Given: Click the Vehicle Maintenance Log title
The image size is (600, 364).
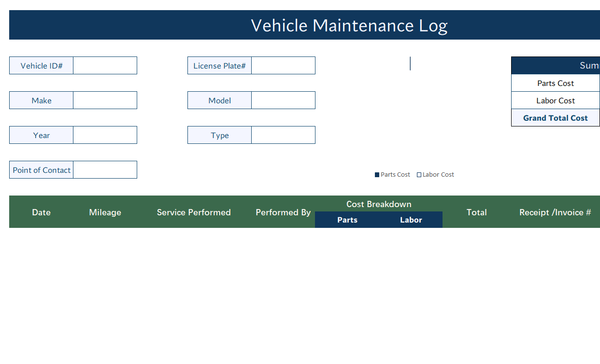Looking at the screenshot, I should point(349,25).
